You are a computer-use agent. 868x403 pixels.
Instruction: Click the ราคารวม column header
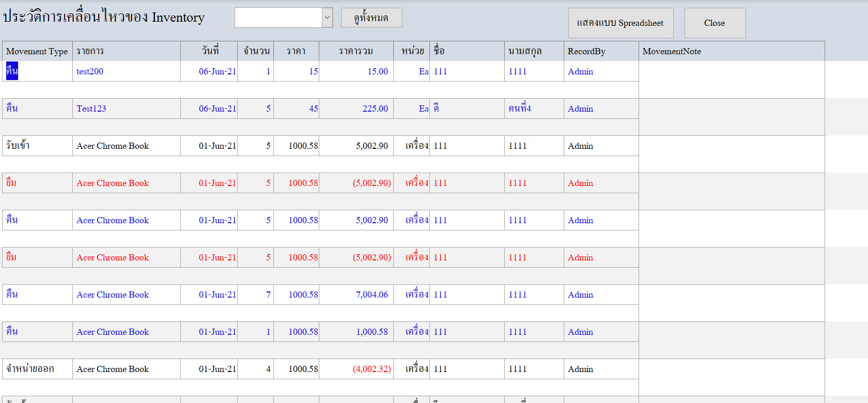point(356,51)
